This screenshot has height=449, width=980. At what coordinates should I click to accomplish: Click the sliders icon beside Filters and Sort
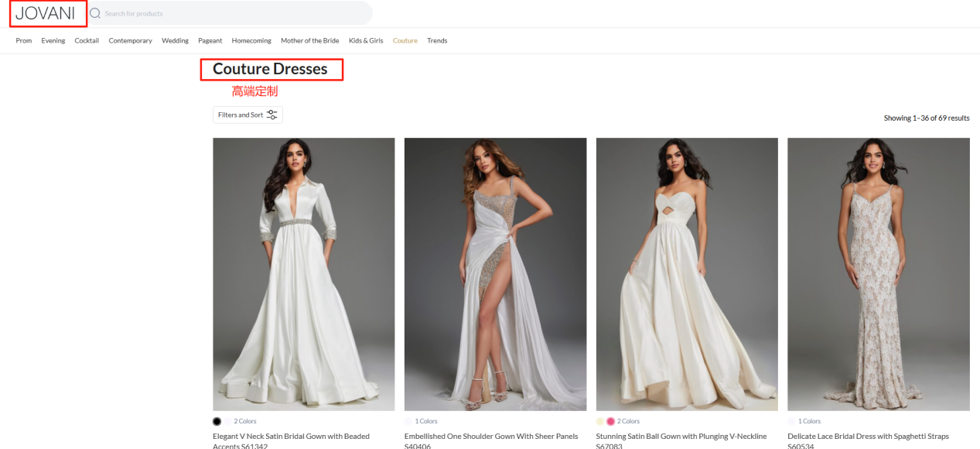click(271, 115)
